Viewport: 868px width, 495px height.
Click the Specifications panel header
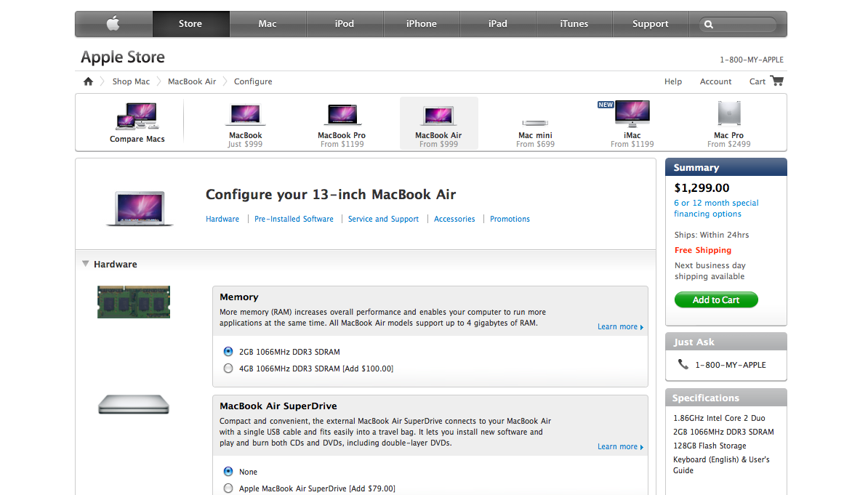pos(726,398)
